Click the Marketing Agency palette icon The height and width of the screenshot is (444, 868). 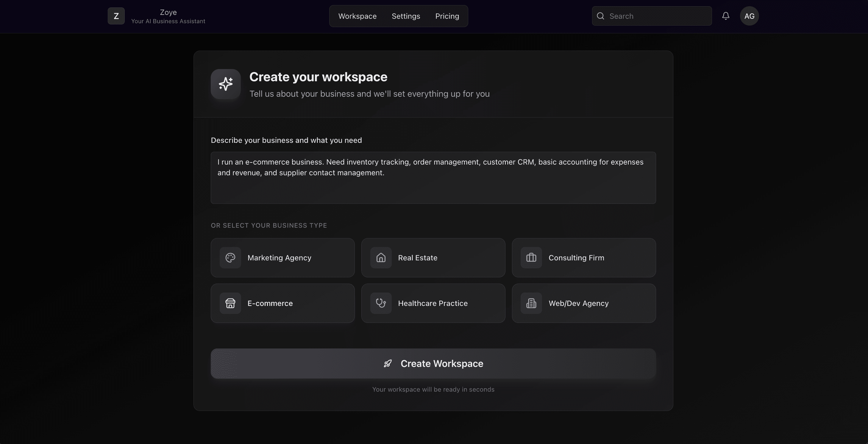click(230, 258)
